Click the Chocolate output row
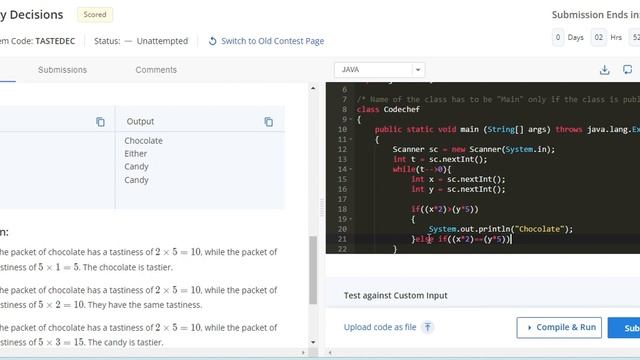Viewport: 640px width, 360px height. click(x=143, y=140)
